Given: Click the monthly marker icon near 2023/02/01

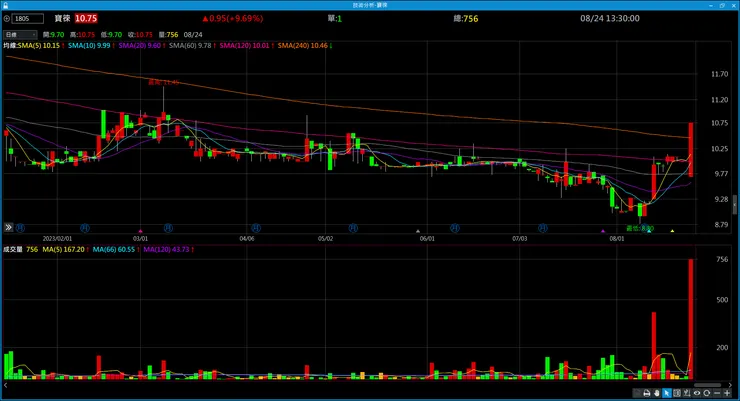Looking at the screenshot, I should pyautogui.click(x=20, y=228).
